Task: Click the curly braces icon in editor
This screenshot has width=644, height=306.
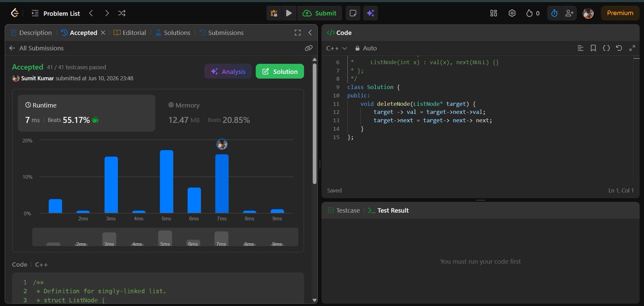Action: 606,48
